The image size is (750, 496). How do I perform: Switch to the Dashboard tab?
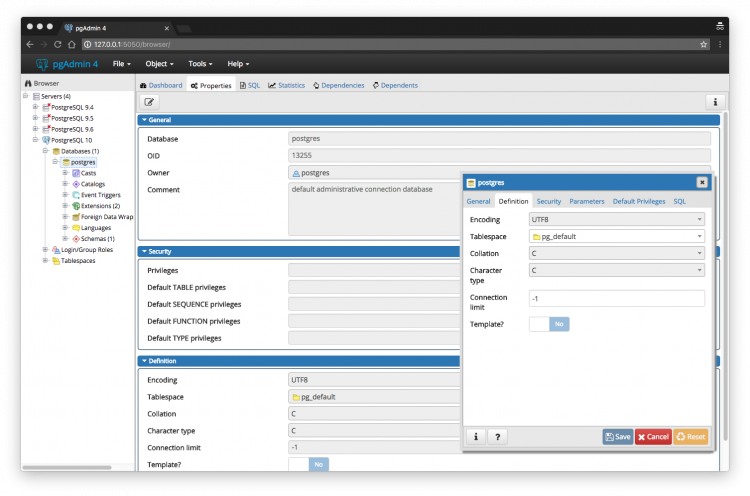tap(161, 86)
